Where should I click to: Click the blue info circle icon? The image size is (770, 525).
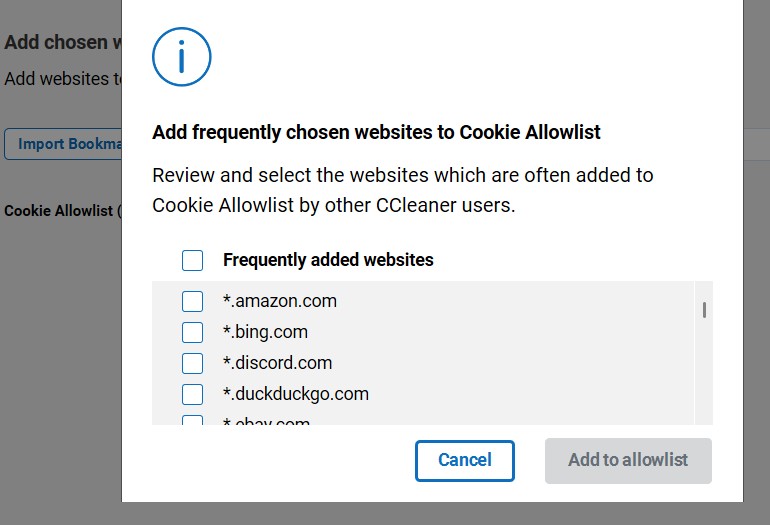[x=182, y=57]
